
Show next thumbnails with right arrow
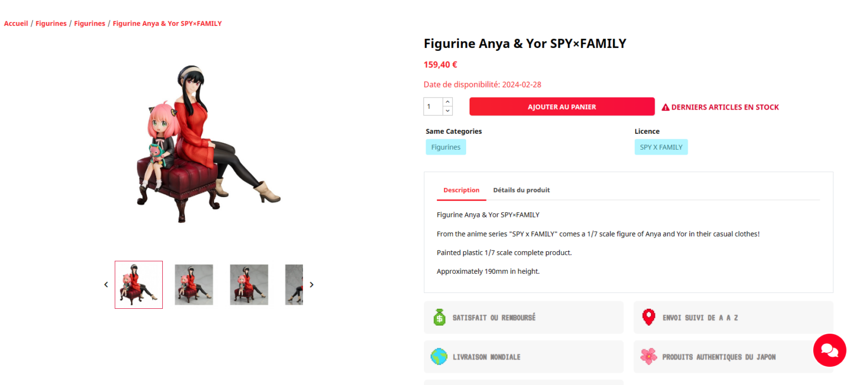tap(311, 285)
